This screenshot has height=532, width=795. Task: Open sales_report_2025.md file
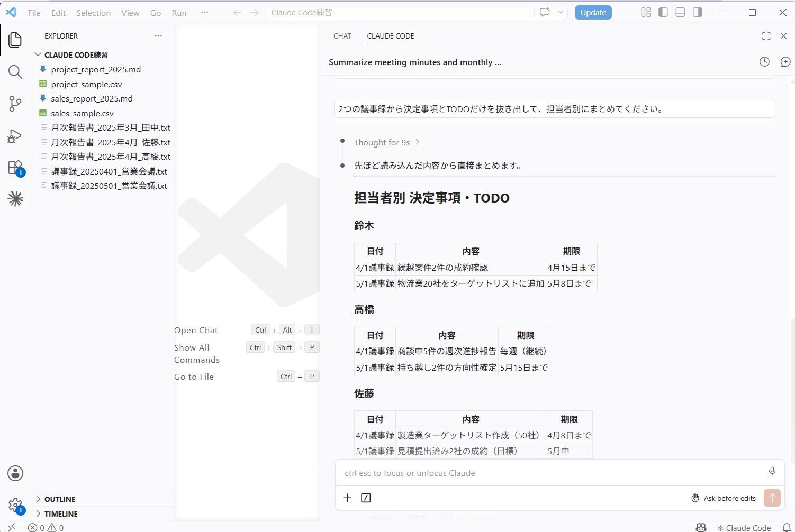(92, 98)
